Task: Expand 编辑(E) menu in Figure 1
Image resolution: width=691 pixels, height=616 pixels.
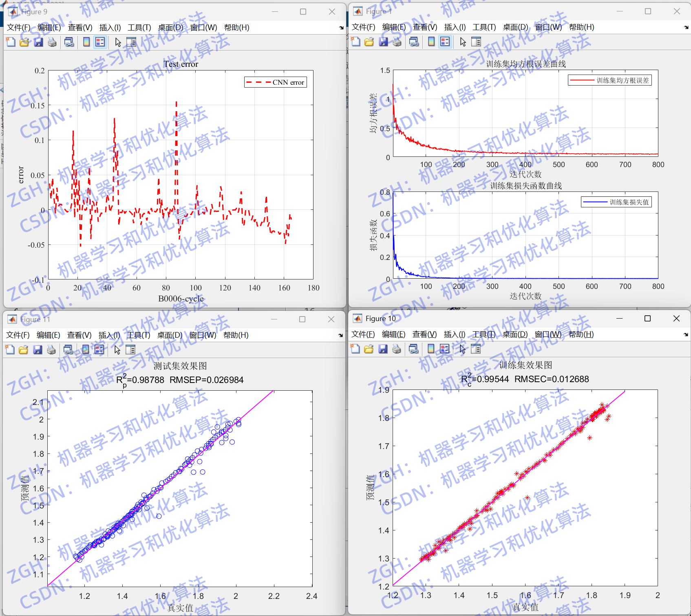Action: (394, 27)
